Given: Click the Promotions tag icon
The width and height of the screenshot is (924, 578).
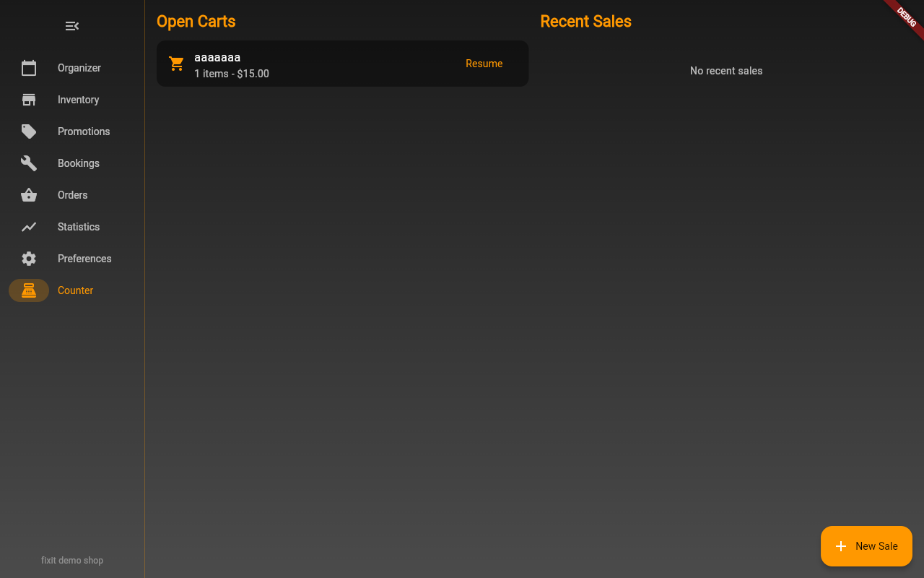Looking at the screenshot, I should 29,131.
